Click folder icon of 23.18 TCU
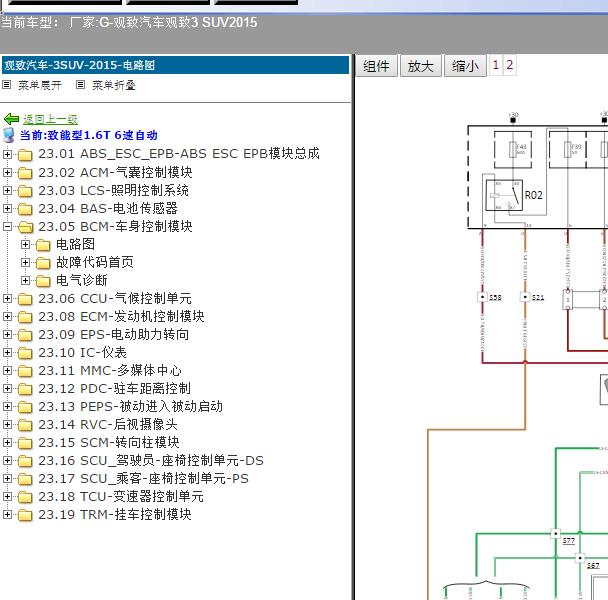 pos(25,497)
